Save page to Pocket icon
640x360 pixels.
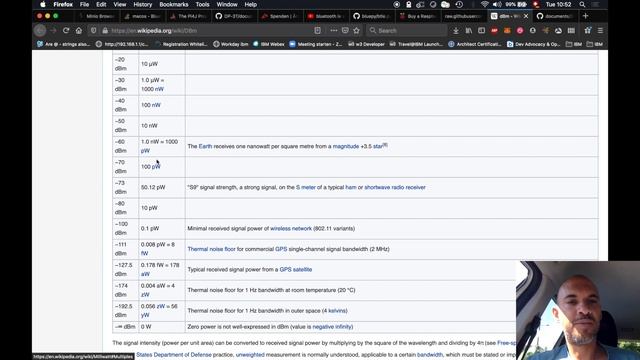345,31
